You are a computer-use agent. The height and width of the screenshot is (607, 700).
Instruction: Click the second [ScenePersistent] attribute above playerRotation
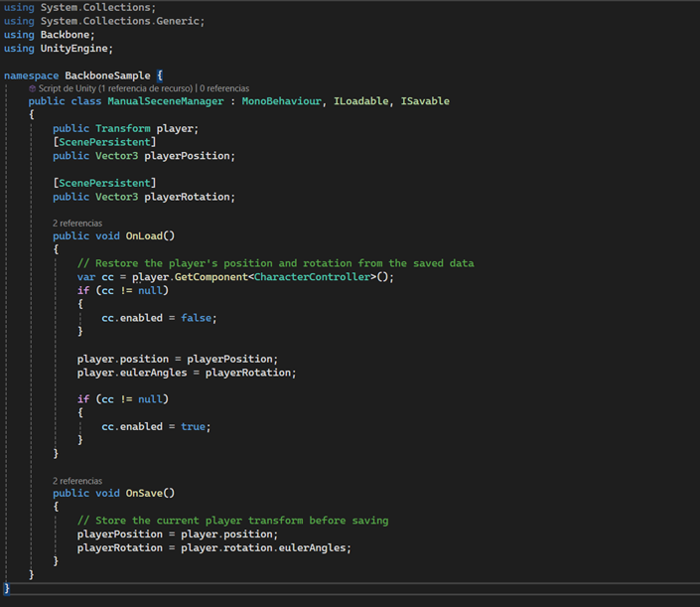click(104, 183)
